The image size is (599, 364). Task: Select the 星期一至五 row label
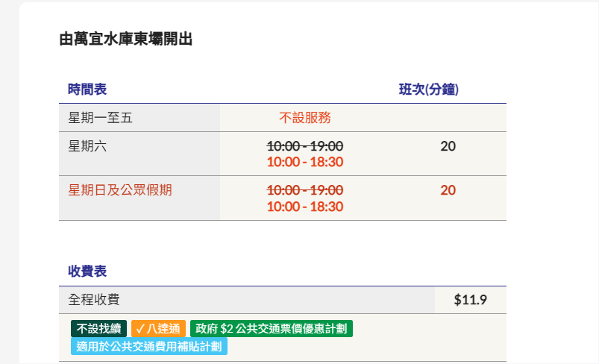(x=100, y=117)
